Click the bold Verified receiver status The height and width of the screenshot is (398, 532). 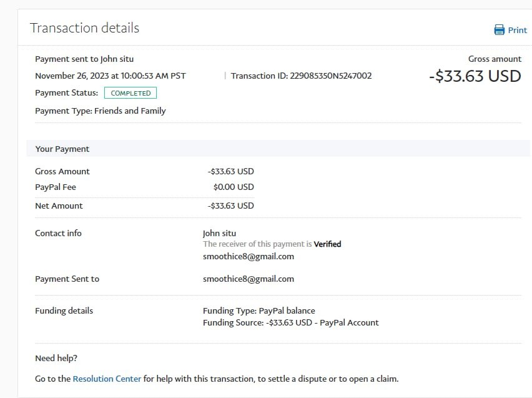[x=327, y=244]
